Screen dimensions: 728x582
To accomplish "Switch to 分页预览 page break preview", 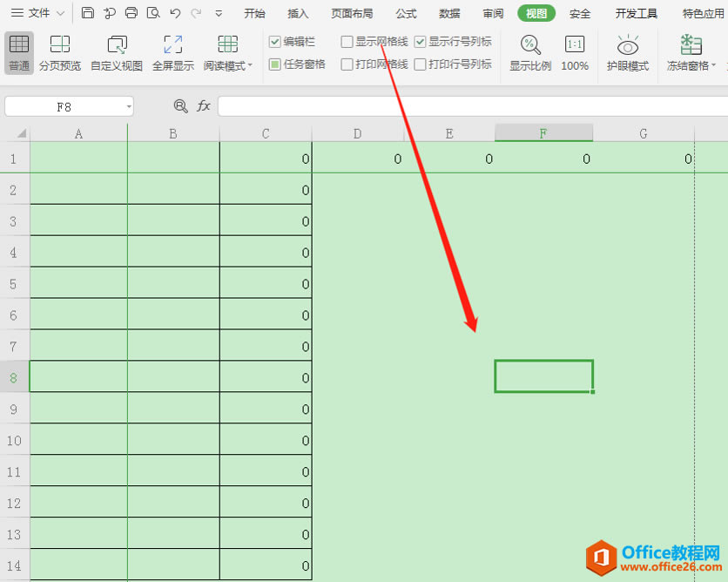I will pyautogui.click(x=60, y=53).
